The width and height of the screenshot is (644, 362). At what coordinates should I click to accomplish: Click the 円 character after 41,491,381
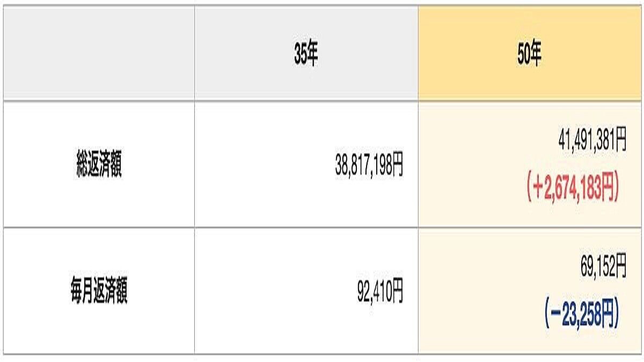point(620,142)
